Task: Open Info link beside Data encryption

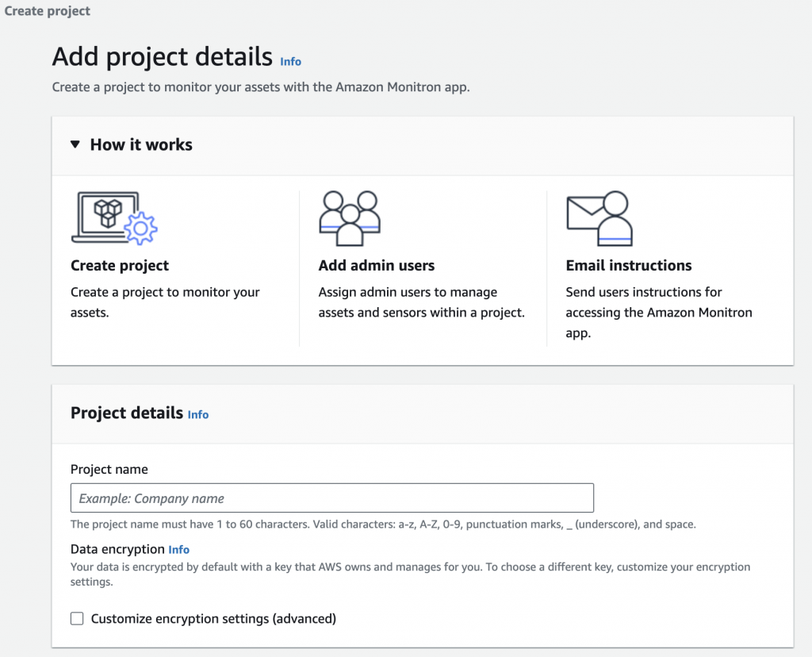Action: point(179,549)
